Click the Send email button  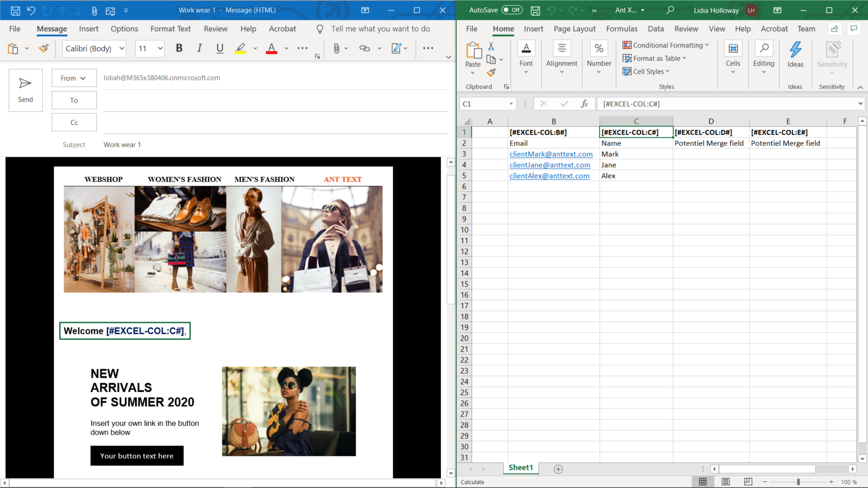[x=25, y=90]
